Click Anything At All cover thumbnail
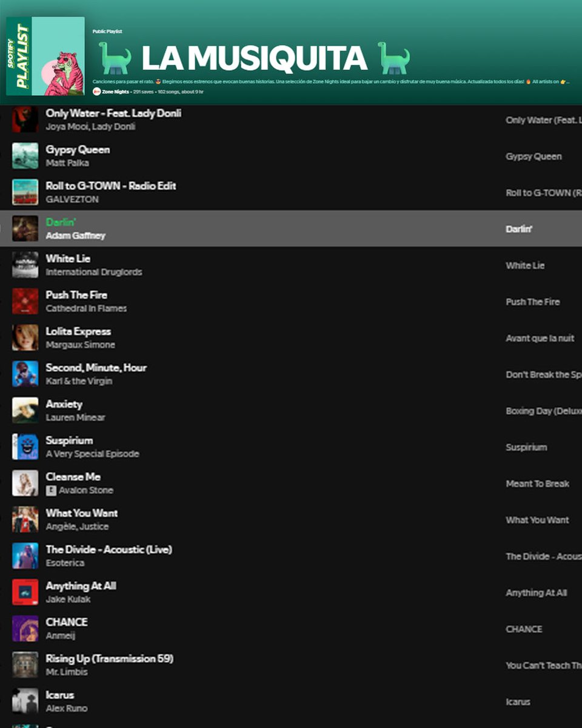Screen dimensions: 582x728 [x=25, y=593]
